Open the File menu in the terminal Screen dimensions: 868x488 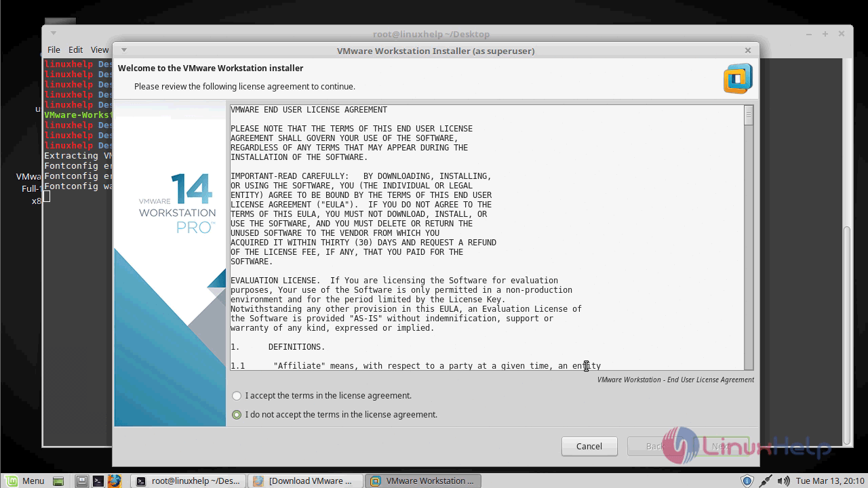[54, 49]
